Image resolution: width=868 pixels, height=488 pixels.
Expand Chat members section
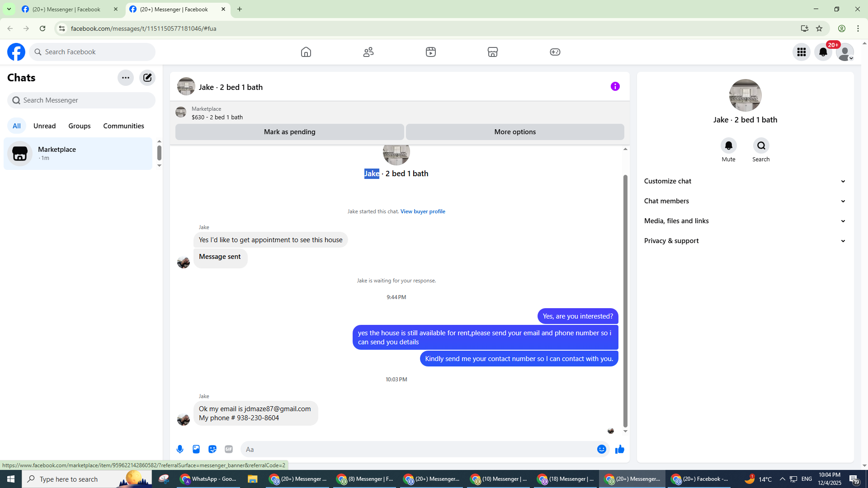click(745, 201)
